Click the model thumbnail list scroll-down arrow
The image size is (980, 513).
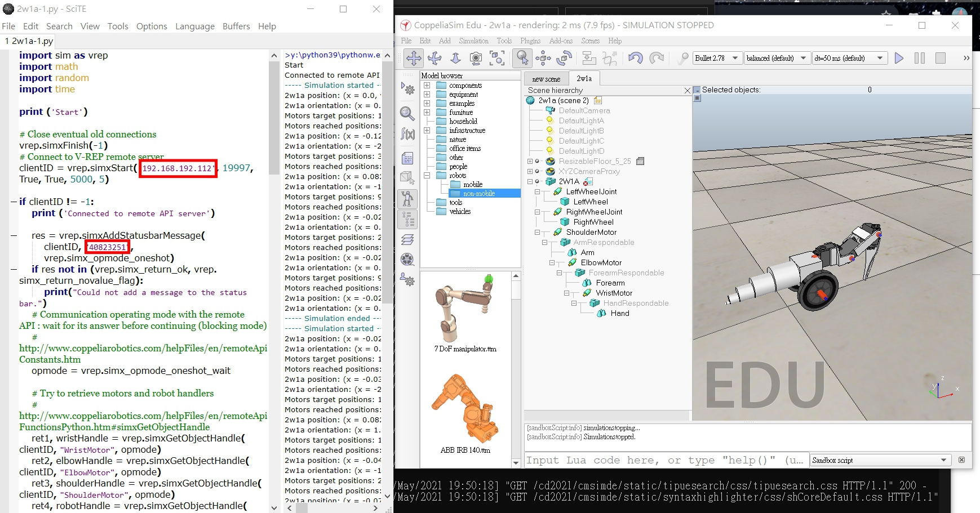click(x=516, y=463)
